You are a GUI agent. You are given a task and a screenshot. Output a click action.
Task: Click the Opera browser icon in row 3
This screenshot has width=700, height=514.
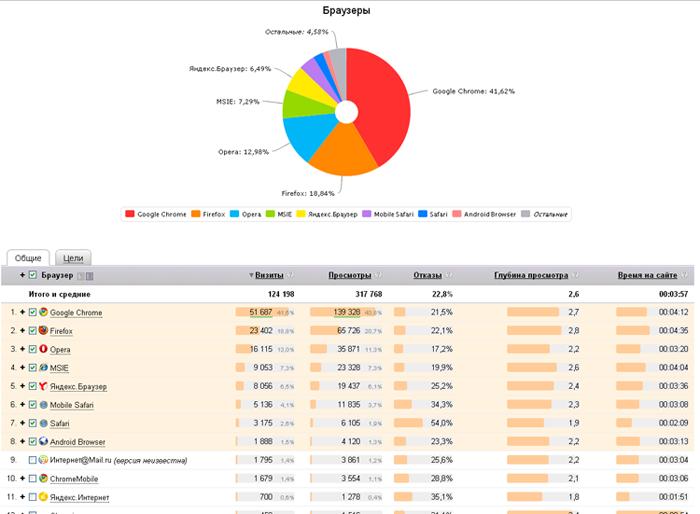pyautogui.click(x=43, y=349)
